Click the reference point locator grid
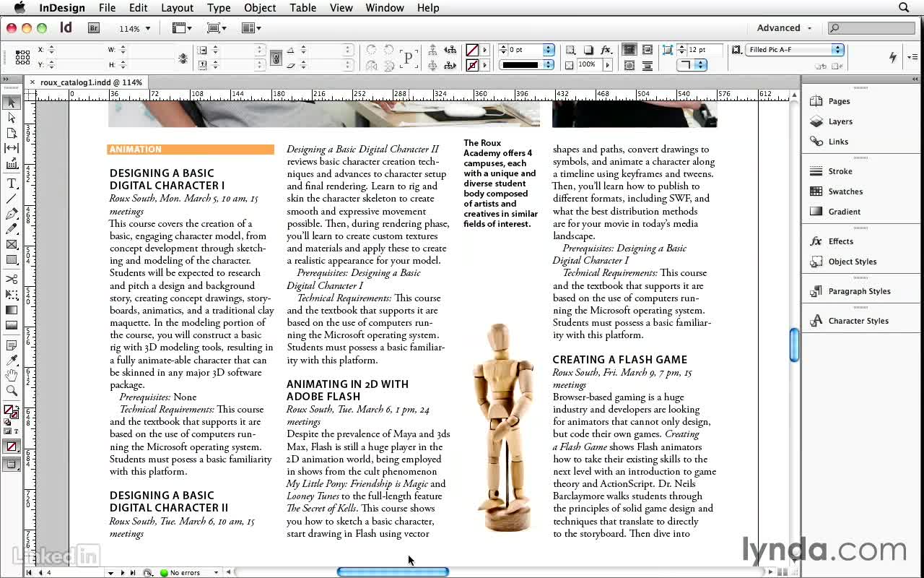 pos(22,57)
